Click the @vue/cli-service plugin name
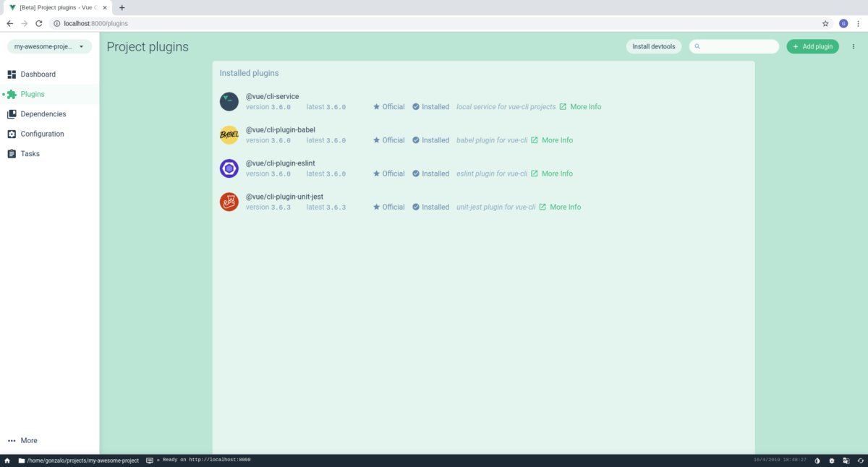Screen dimensions: 868x467 coord(273,97)
